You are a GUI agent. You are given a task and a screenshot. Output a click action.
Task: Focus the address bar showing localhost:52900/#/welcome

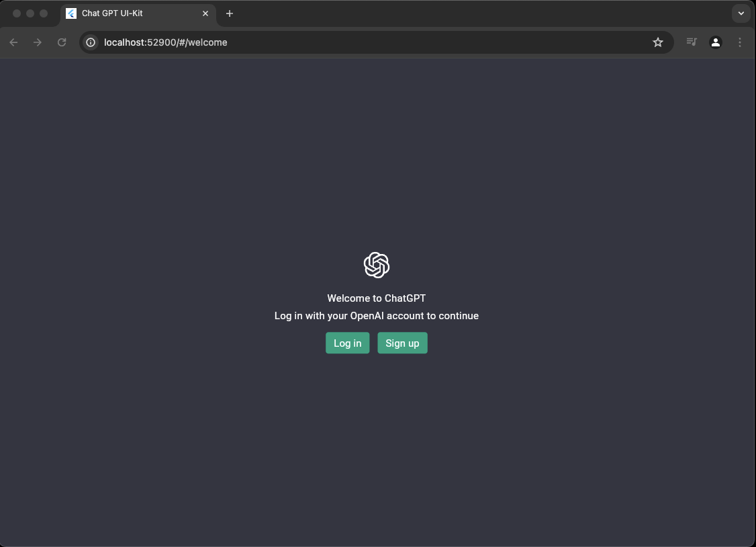376,42
